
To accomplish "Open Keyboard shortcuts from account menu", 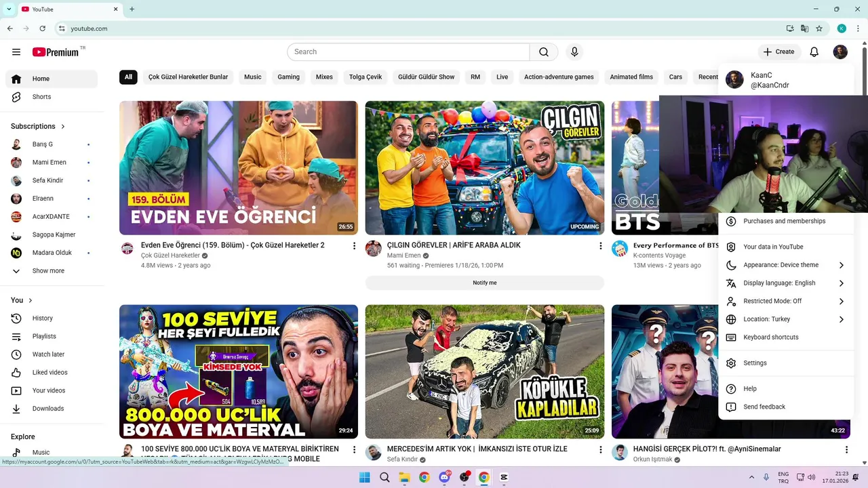I will click(786, 338).
